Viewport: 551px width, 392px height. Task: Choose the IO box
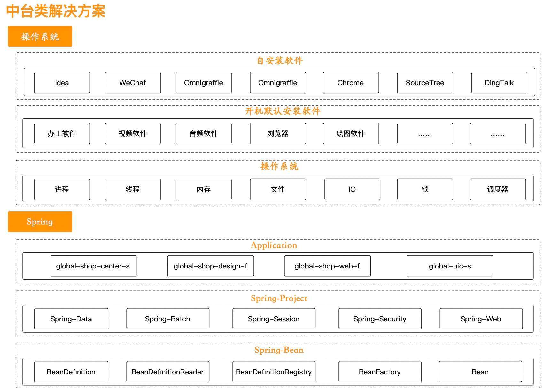(x=352, y=189)
